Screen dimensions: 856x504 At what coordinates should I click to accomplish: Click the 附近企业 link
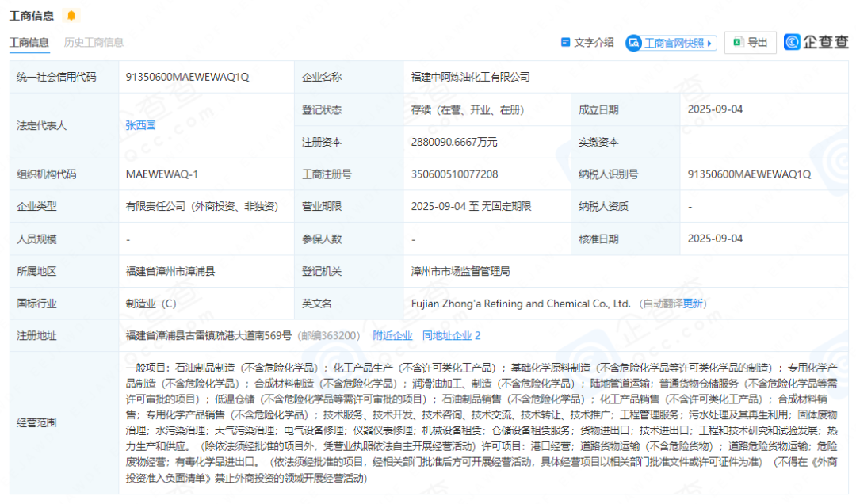pyautogui.click(x=392, y=335)
